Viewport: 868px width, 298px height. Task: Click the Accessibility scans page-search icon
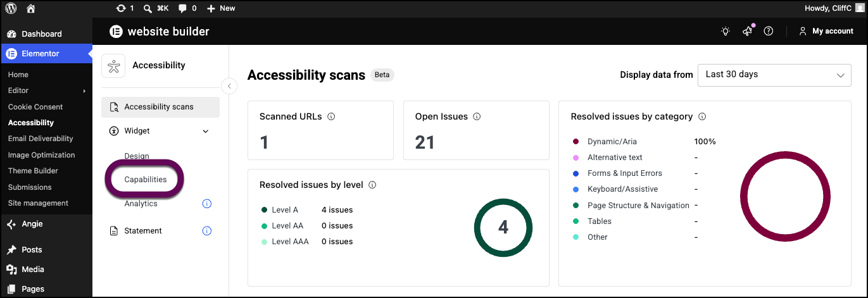point(114,107)
